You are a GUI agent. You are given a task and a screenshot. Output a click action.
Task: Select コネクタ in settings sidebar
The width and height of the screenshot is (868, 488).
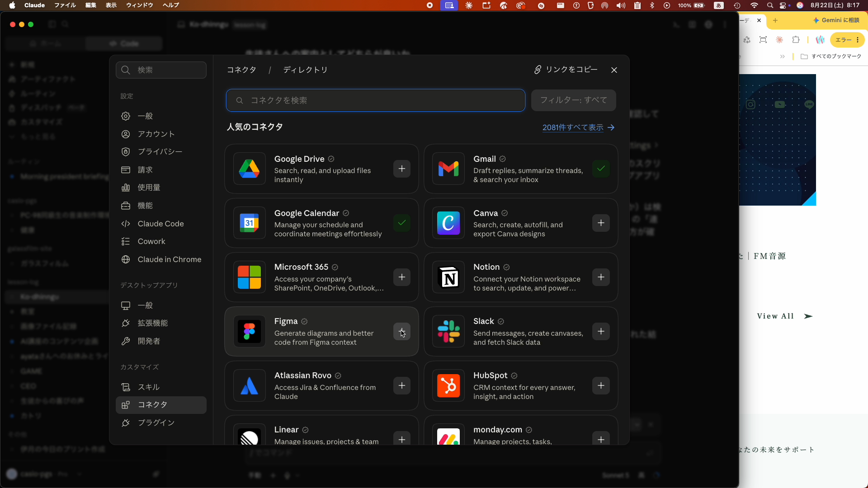click(x=161, y=405)
